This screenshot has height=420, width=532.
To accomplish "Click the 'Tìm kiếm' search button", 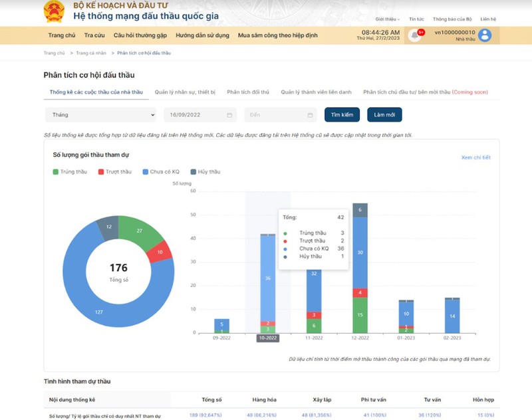I will pyautogui.click(x=342, y=115).
